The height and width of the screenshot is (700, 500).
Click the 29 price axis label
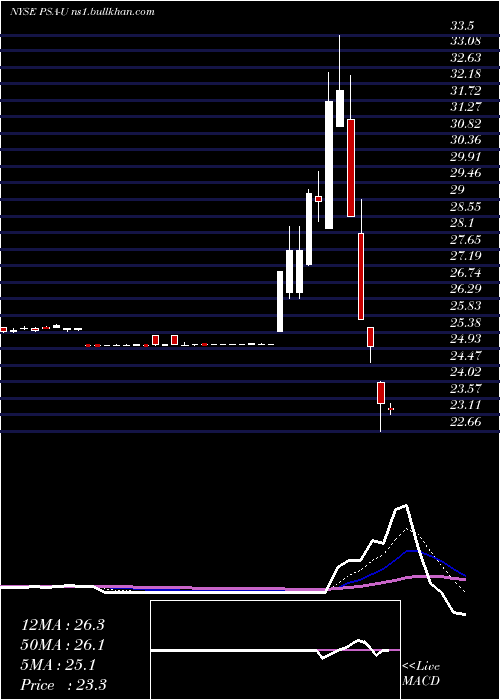(x=458, y=190)
